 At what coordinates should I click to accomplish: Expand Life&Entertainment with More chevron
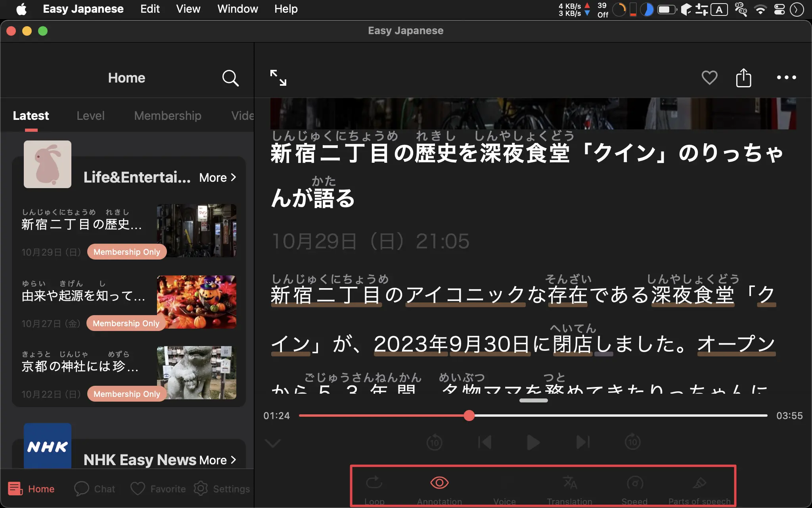[x=218, y=177]
